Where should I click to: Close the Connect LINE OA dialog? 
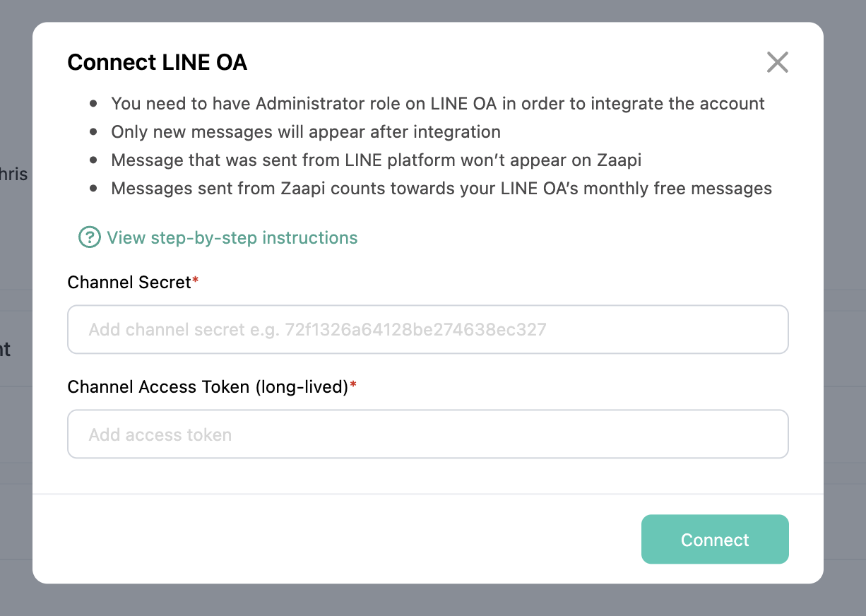pyautogui.click(x=777, y=62)
